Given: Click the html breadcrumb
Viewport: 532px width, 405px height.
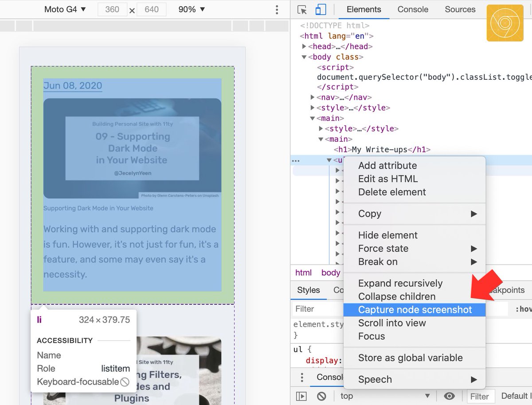Looking at the screenshot, I should [x=304, y=273].
